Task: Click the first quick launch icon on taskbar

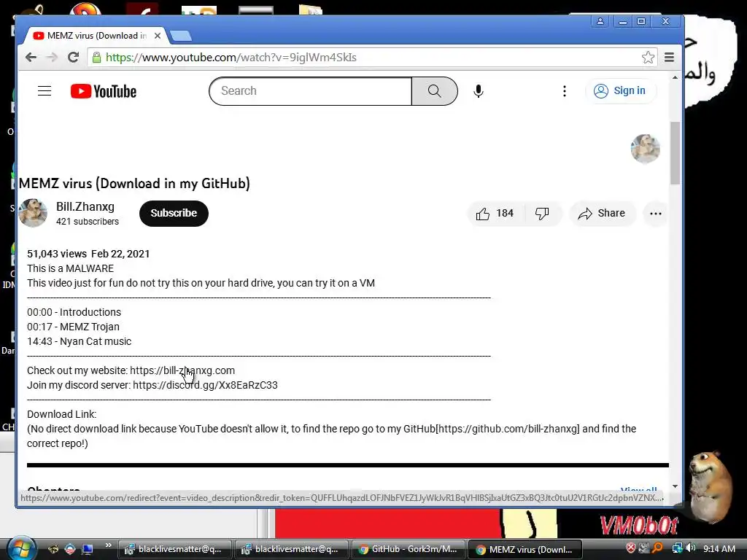Action: tap(53, 549)
